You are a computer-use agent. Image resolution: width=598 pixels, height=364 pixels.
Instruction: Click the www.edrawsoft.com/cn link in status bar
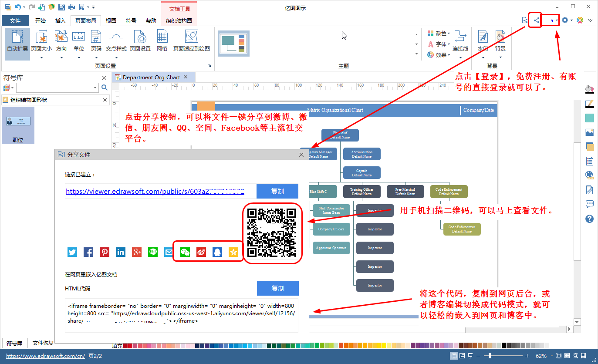click(45, 356)
